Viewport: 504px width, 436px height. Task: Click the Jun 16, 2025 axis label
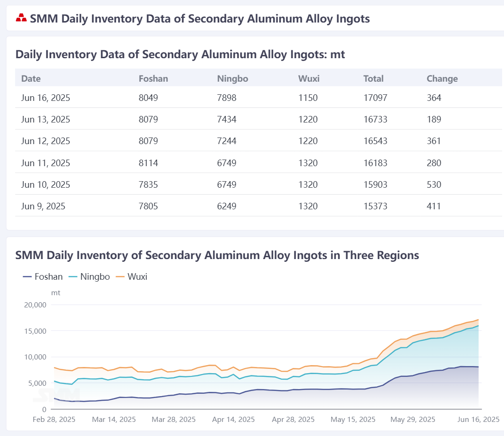(478, 419)
